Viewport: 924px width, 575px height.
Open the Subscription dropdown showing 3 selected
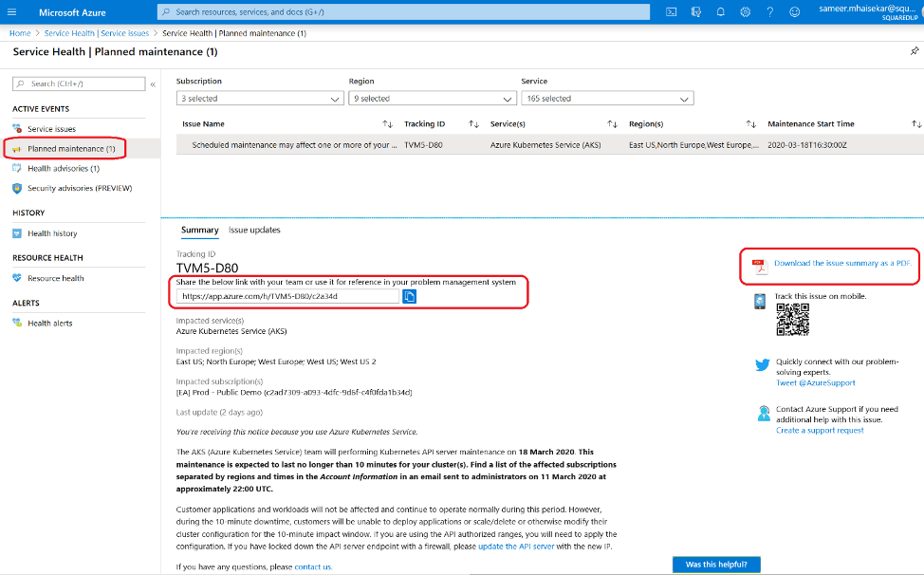[260, 99]
